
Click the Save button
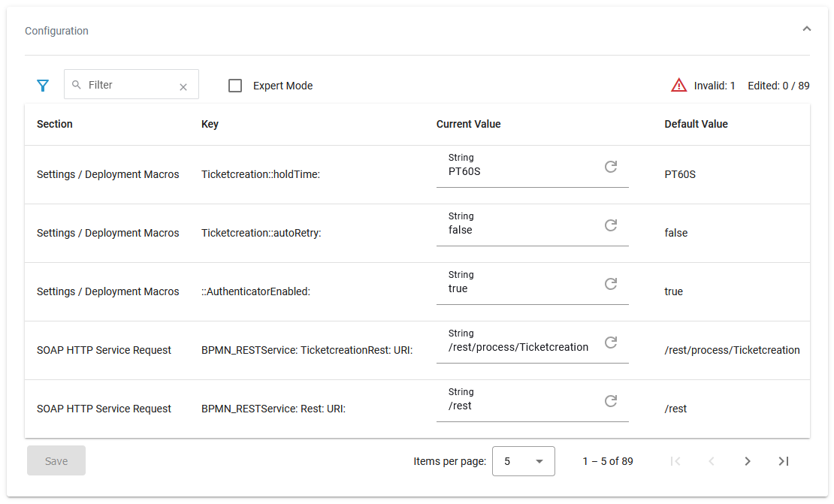[x=56, y=461]
